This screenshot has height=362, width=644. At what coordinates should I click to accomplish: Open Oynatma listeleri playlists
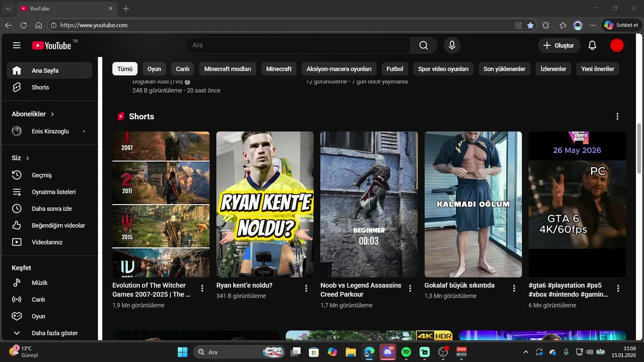[49, 192]
